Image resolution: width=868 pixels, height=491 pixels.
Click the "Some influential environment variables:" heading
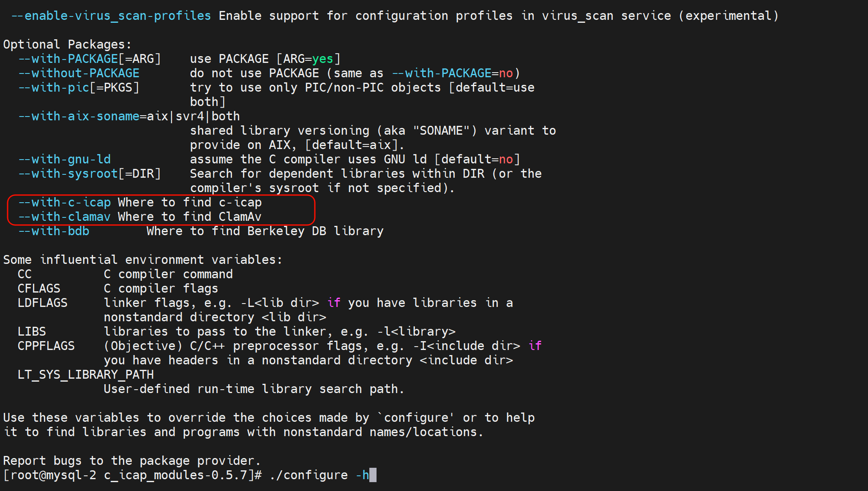[x=142, y=260]
